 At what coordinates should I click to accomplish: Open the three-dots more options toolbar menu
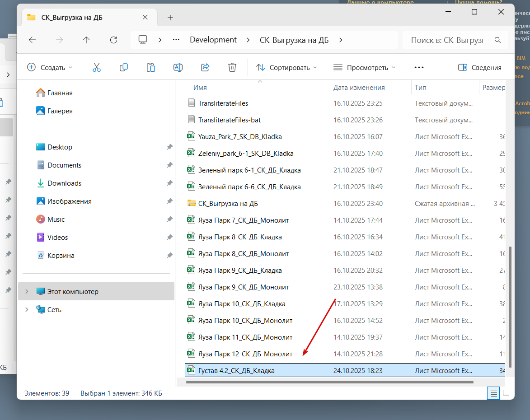click(419, 68)
